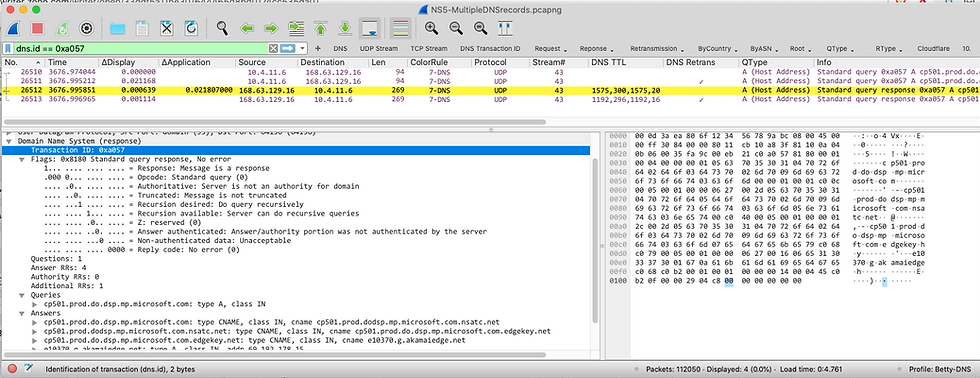Viewport: 980px width, 378px height.
Task: Open Find a packet magnifier
Action: (222, 28)
